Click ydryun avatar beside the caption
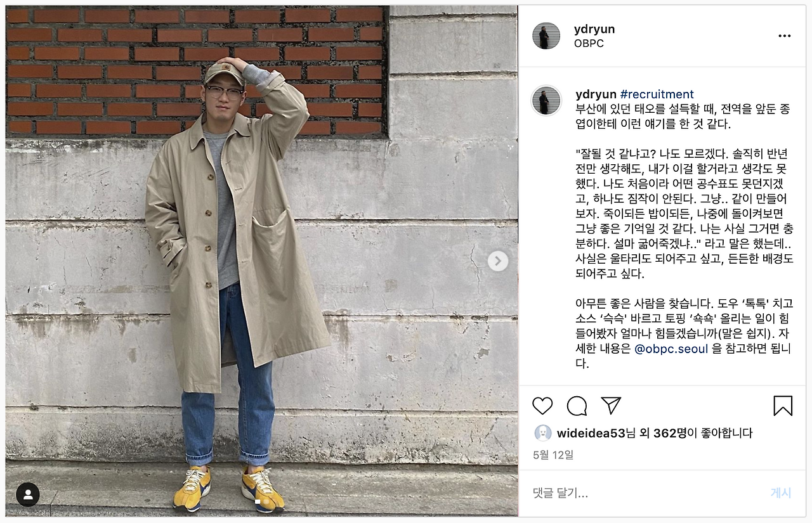Viewport: 812px width, 523px height. coord(546,100)
